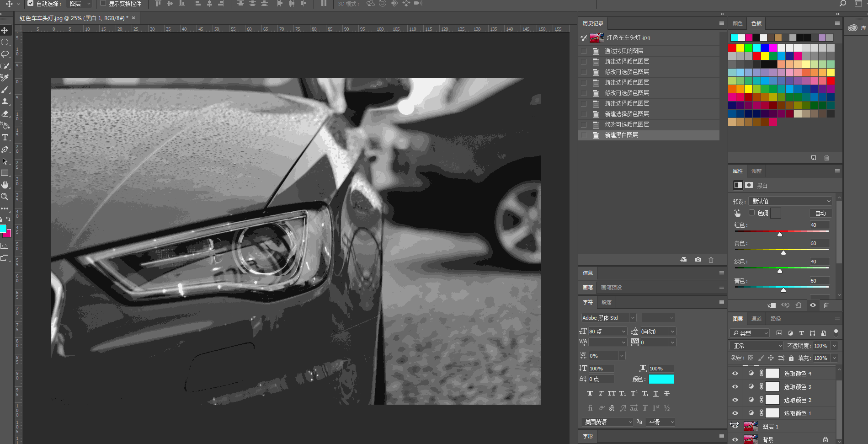This screenshot has height=444, width=868.
Task: Open the search icon in the options bar
Action: (x=843, y=4)
